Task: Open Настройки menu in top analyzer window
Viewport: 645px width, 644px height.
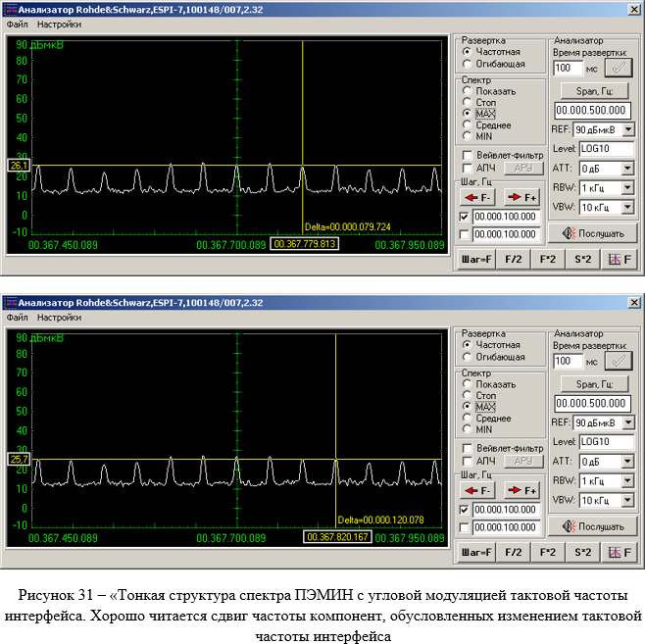Action: (x=59, y=25)
